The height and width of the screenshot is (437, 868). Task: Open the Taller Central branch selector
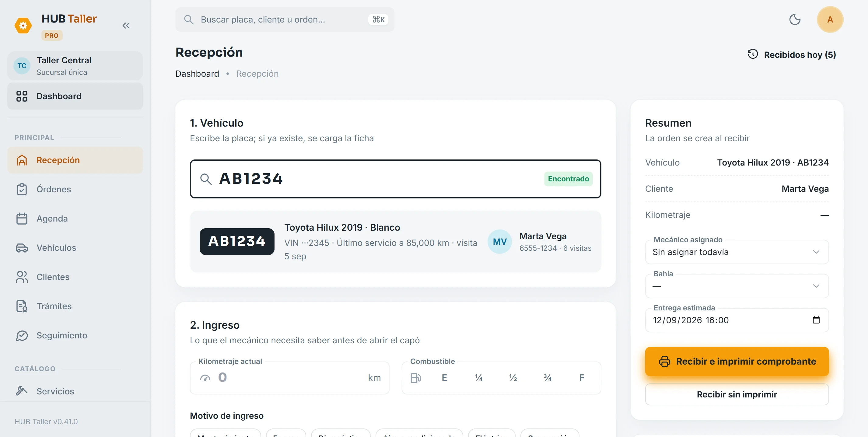[x=75, y=66]
